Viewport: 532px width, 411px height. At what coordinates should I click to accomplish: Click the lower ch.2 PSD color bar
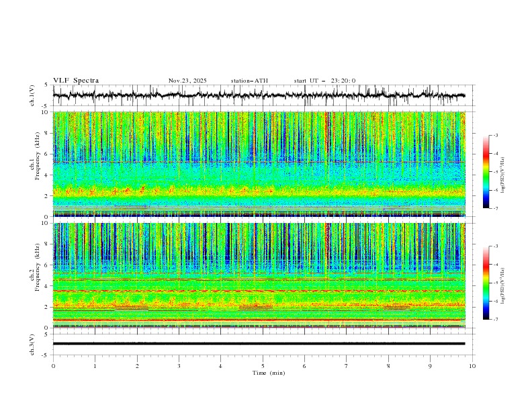[x=486, y=283]
